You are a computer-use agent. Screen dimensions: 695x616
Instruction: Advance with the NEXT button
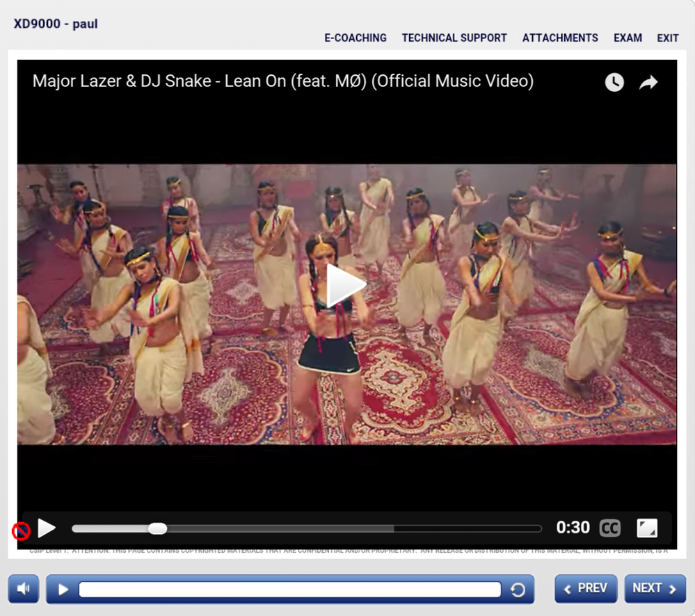coord(655,589)
